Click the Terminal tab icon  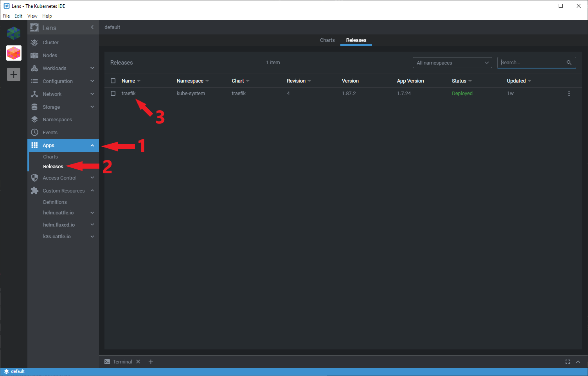pos(107,362)
